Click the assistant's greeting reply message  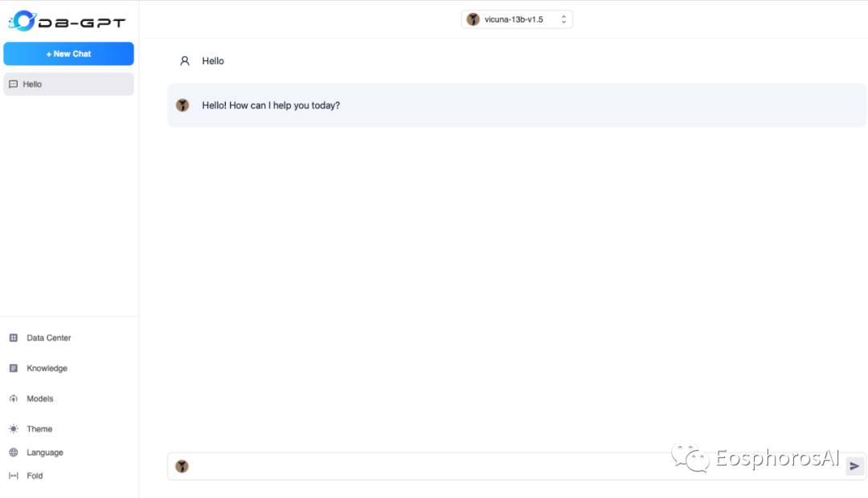(x=271, y=105)
